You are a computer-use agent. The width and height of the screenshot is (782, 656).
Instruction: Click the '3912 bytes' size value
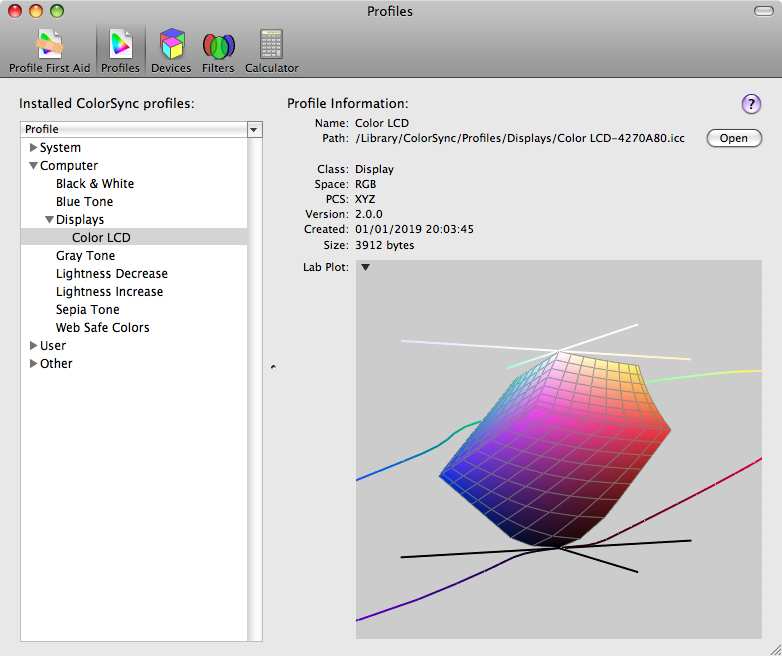(x=384, y=245)
